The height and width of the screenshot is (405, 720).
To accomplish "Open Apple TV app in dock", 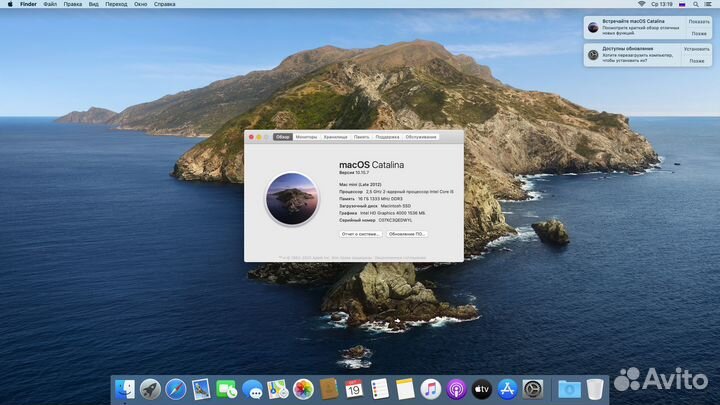I will pos(482,389).
